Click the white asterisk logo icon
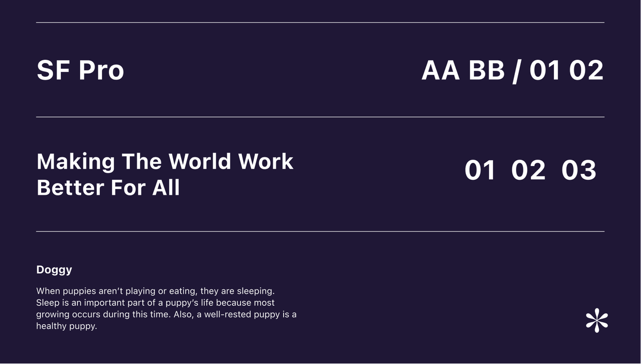The image size is (641, 364). point(597,320)
